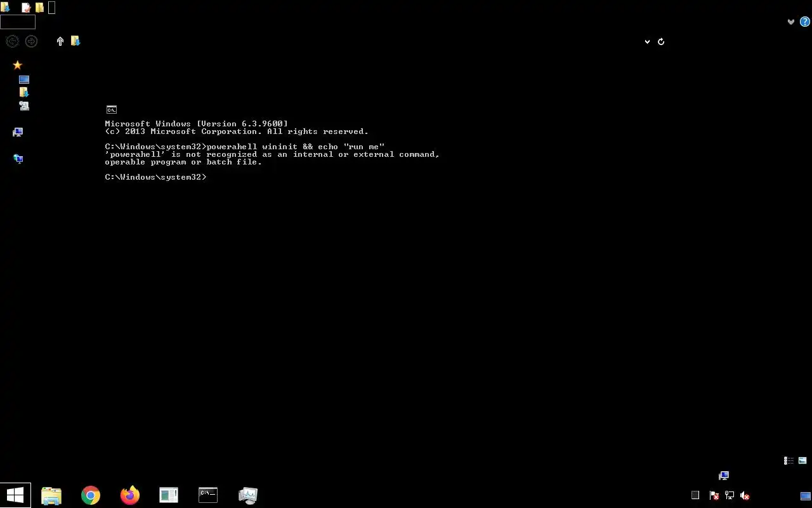Screen dimensions: 812x508
Task: Open muted volume icon in system tray
Action: pyautogui.click(x=745, y=495)
